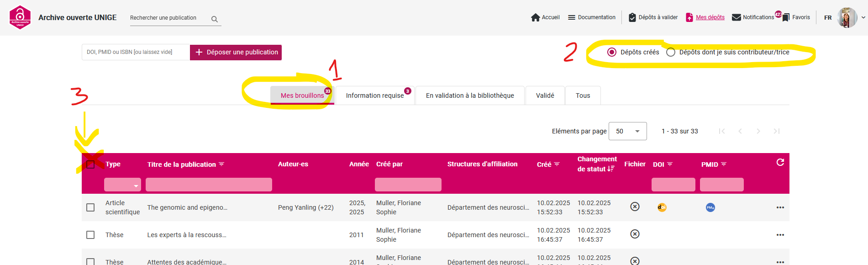Open the Type filter dropdown
868x265 pixels.
pyautogui.click(x=122, y=185)
